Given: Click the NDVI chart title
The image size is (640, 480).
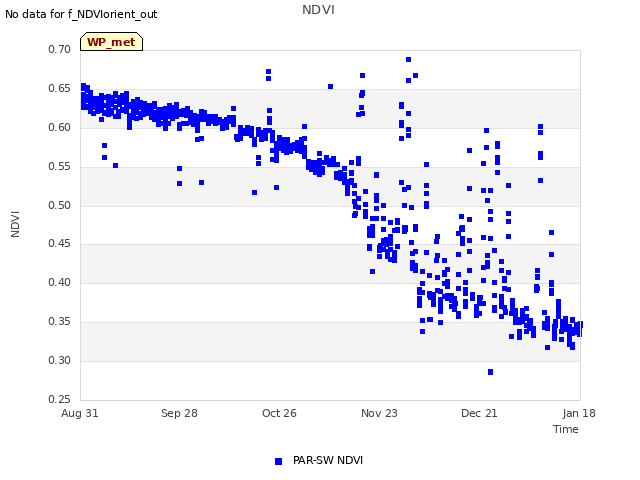Looking at the screenshot, I should 318,9.
